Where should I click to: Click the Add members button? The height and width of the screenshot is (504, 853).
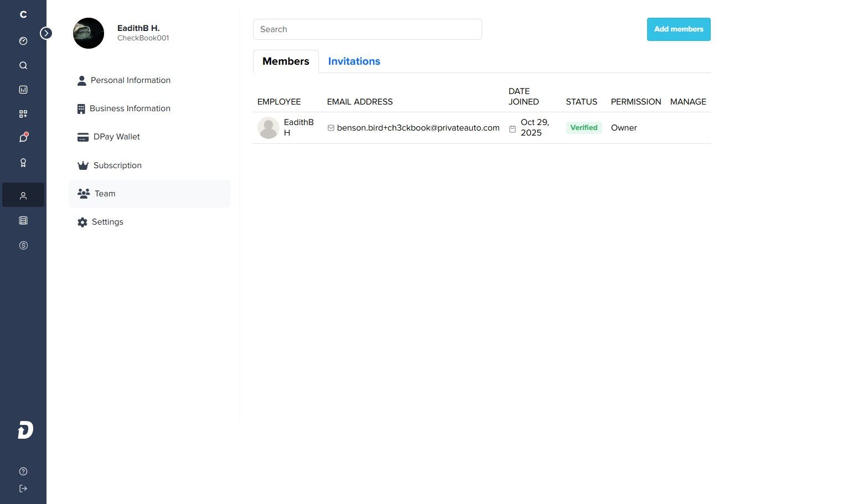pyautogui.click(x=679, y=29)
